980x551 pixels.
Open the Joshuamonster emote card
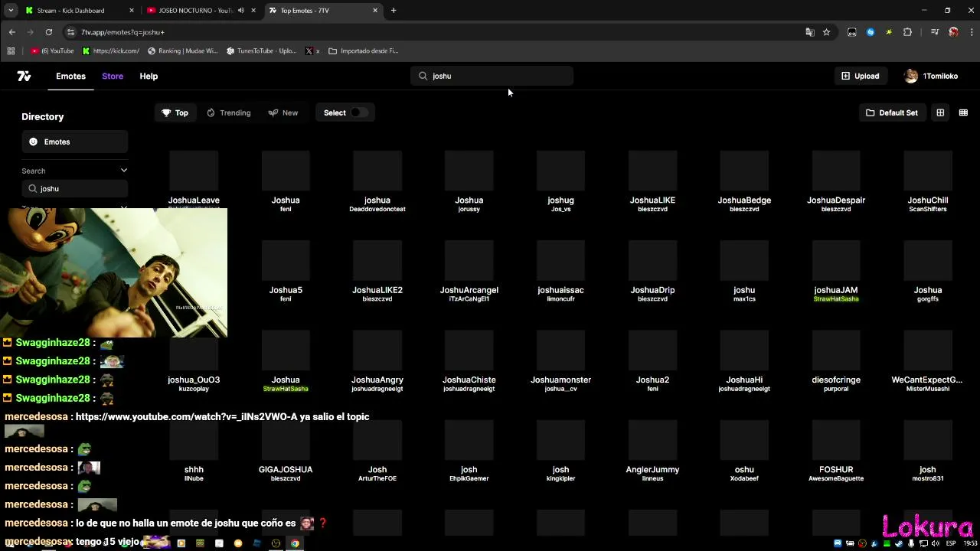[x=560, y=360]
